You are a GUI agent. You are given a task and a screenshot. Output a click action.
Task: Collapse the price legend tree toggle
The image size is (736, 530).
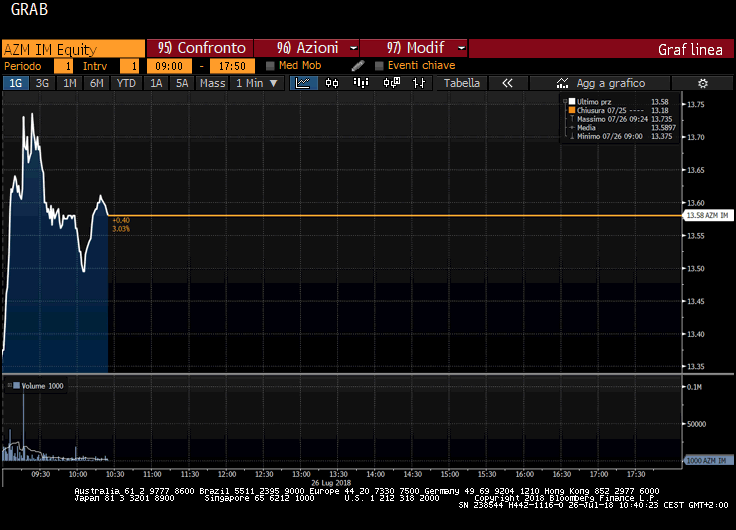(564, 101)
